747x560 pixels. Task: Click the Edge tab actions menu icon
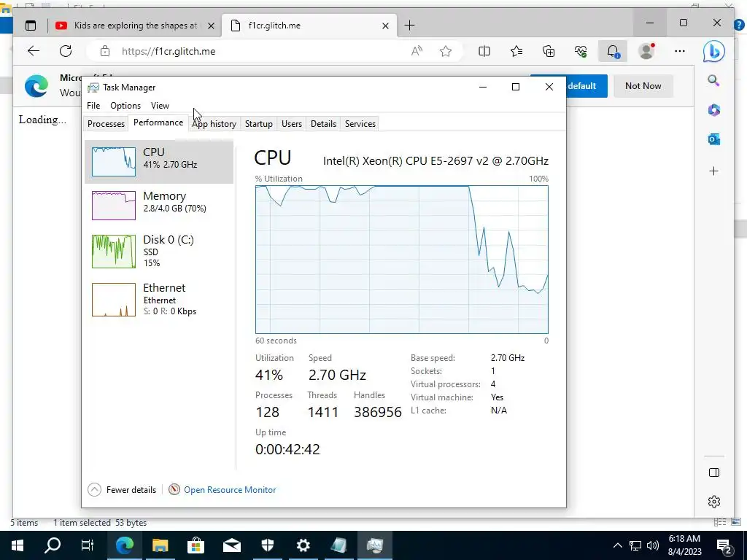[31, 26]
